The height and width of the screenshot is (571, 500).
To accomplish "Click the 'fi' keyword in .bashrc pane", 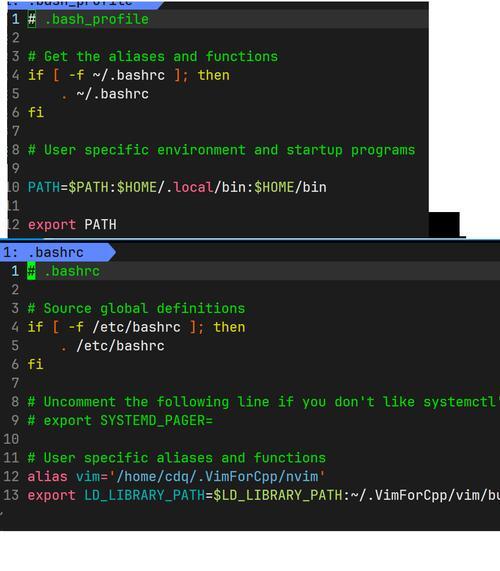I will pos(36,364).
